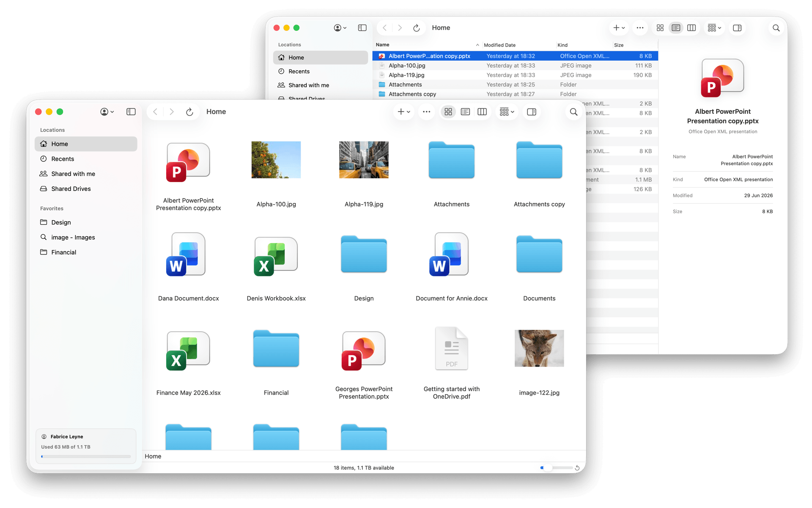812x508 pixels.
Task: Open the plus add menu in rear window
Action: (619, 28)
